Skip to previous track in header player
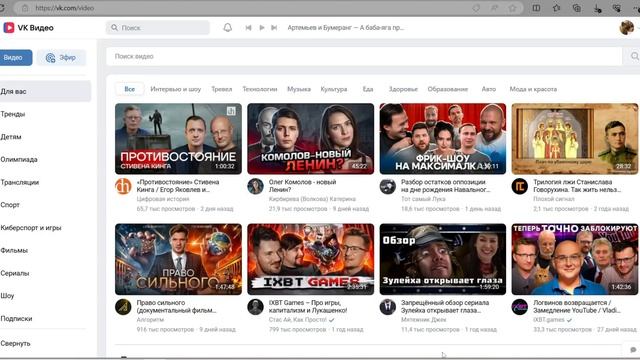Image resolution: width=640 pixels, height=360 pixels. pyautogui.click(x=248, y=27)
